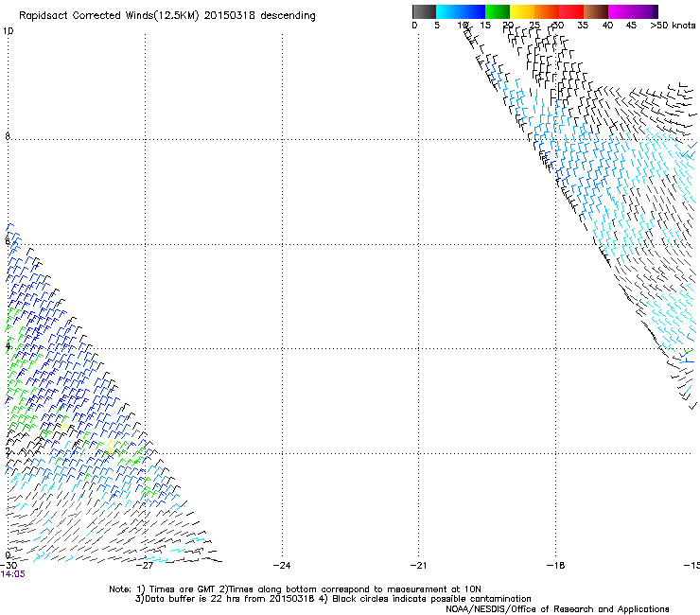Click the '>50 knots' legend label
This screenshot has width=700, height=615.
[673, 26]
